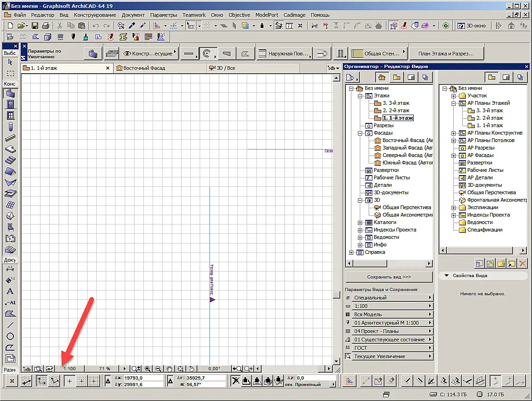This screenshot has height=401, width=532.
Task: Click the Arrow selection tool
Action: (10, 62)
